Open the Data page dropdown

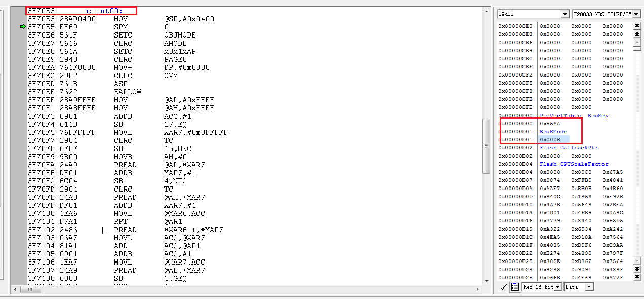589,287
